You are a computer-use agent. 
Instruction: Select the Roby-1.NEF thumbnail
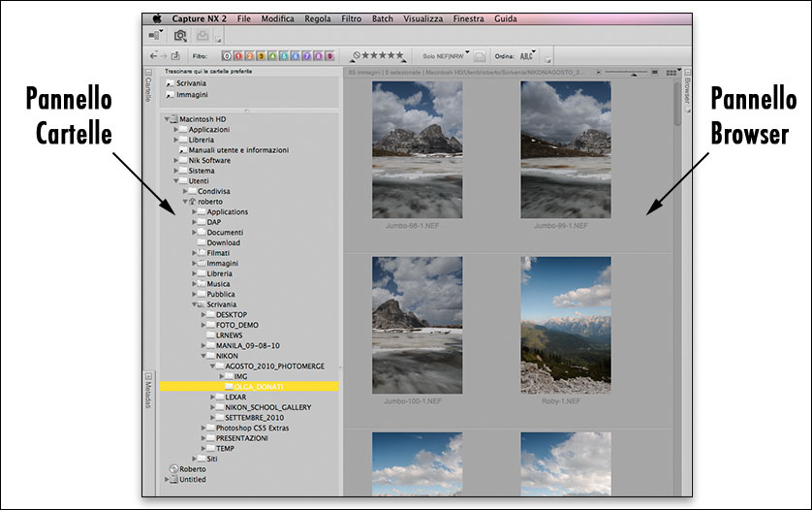566,326
